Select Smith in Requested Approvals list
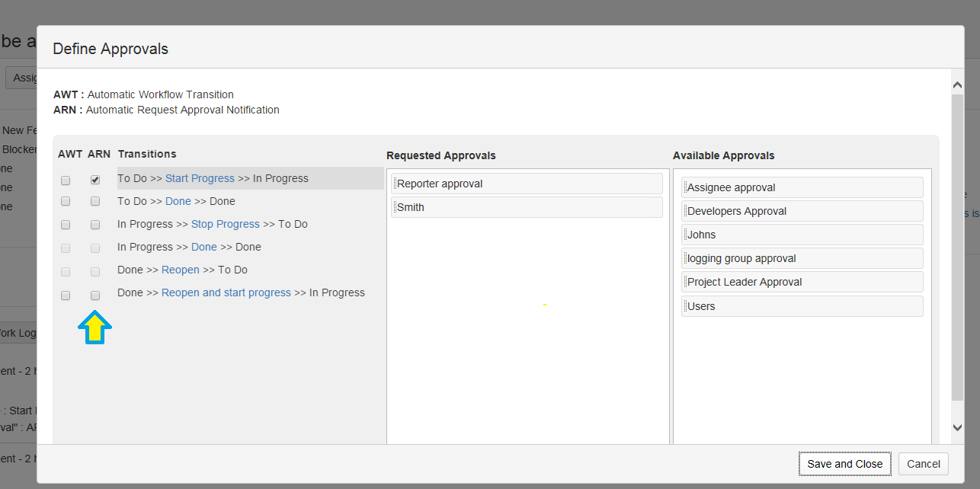 [526, 207]
